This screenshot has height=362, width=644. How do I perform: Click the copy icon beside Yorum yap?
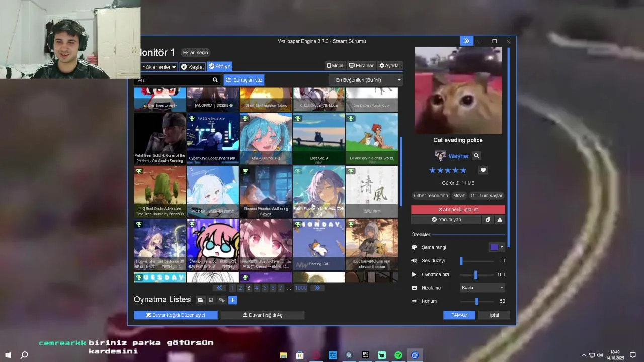(488, 220)
